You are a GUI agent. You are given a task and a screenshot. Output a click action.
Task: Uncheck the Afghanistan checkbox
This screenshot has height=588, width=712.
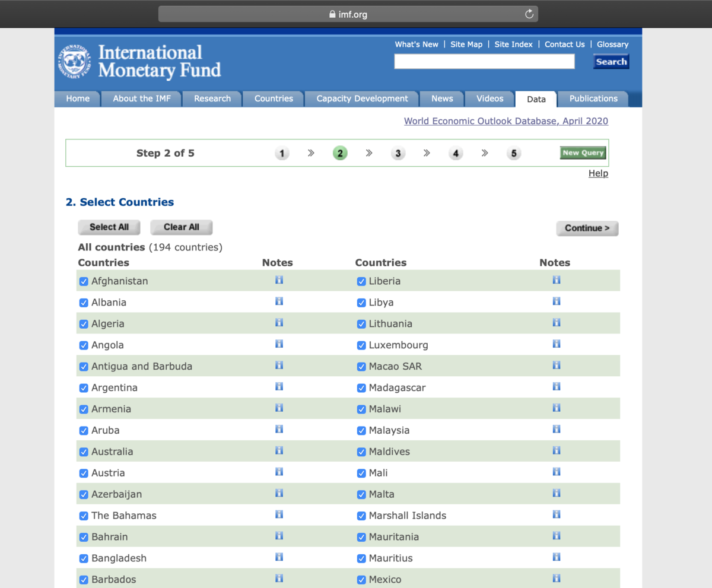84,281
